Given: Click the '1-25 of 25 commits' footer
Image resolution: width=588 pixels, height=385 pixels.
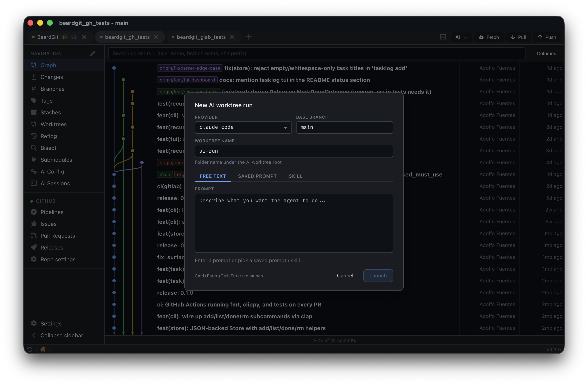Looking at the screenshot, I should (x=334, y=340).
